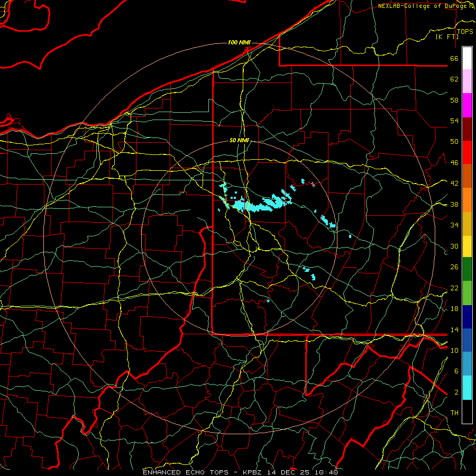Click the '50' legend value
The image size is (476, 476).
(x=454, y=142)
